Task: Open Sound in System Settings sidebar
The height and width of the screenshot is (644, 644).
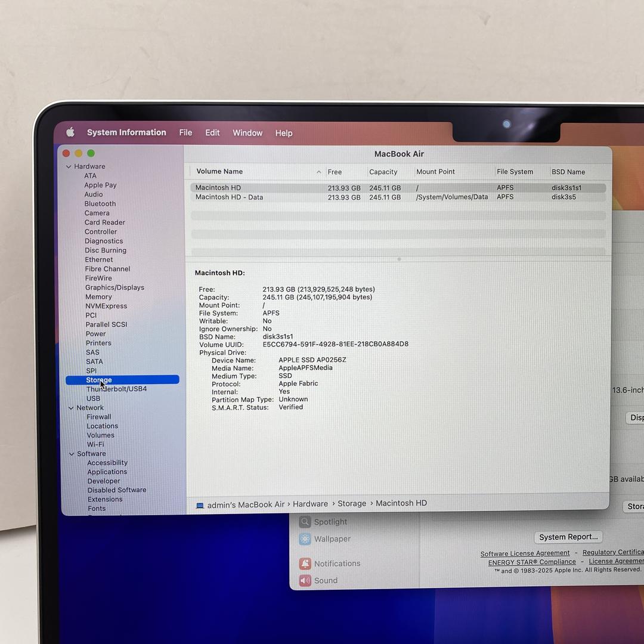Action: click(x=318, y=580)
